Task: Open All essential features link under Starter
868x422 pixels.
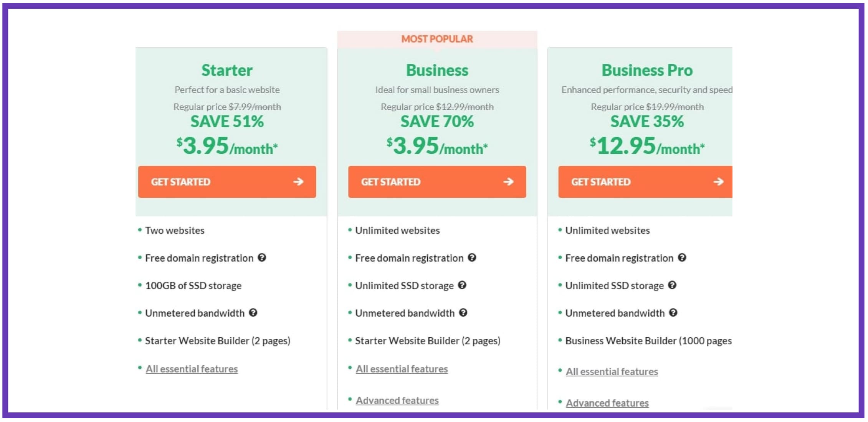Action: point(192,369)
